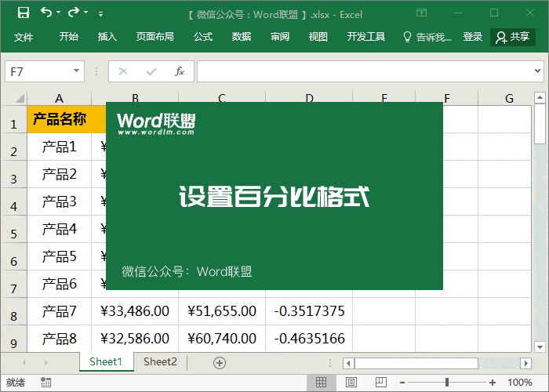This screenshot has width=549, height=392.
Task: Open ribbon display options icon
Action: [x=422, y=13]
